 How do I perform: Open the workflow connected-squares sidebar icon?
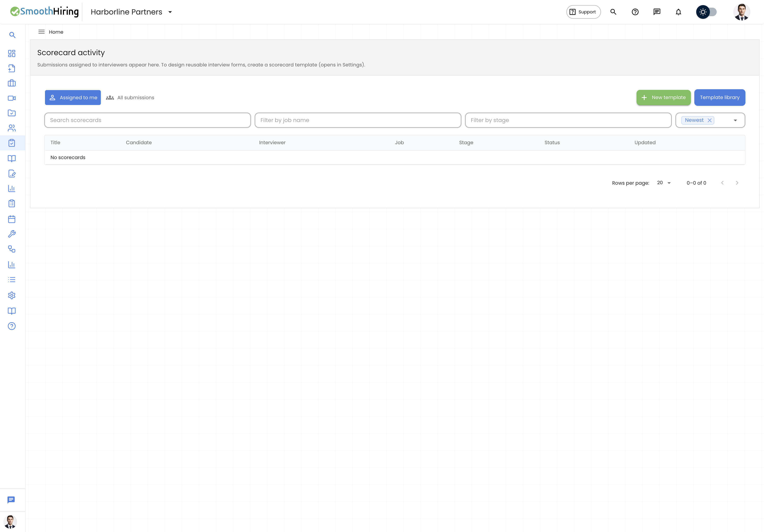pyautogui.click(x=12, y=249)
